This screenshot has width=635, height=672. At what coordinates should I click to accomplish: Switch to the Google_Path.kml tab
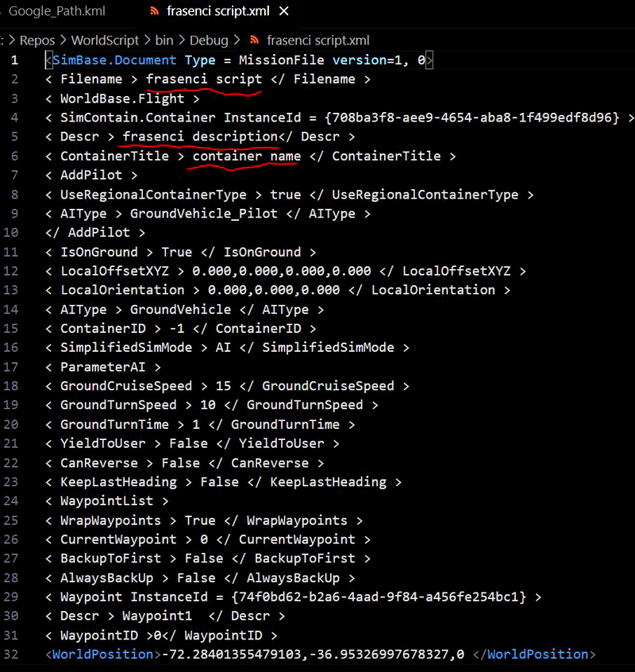[56, 12]
